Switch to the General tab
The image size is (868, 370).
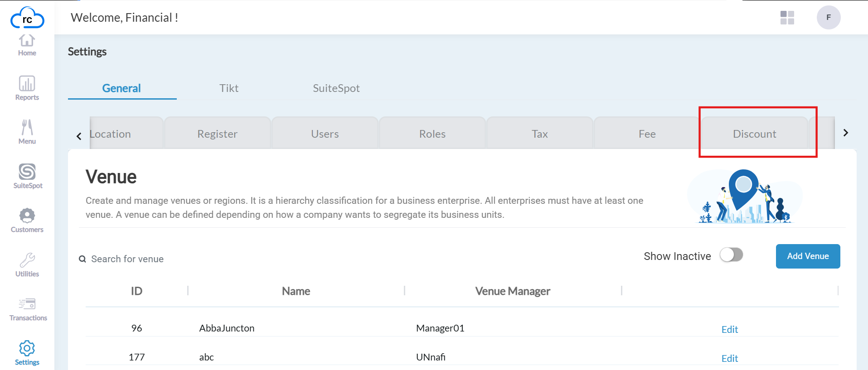[x=121, y=88]
